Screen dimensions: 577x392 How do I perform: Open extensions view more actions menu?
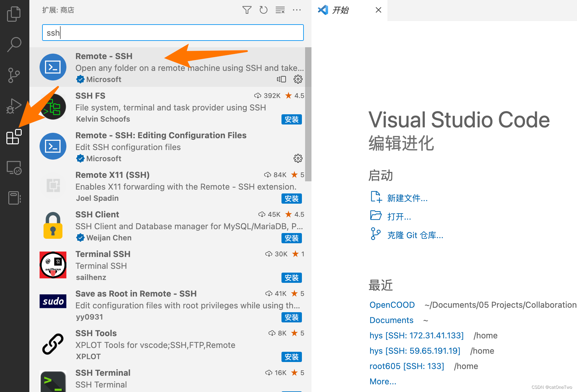[297, 10]
